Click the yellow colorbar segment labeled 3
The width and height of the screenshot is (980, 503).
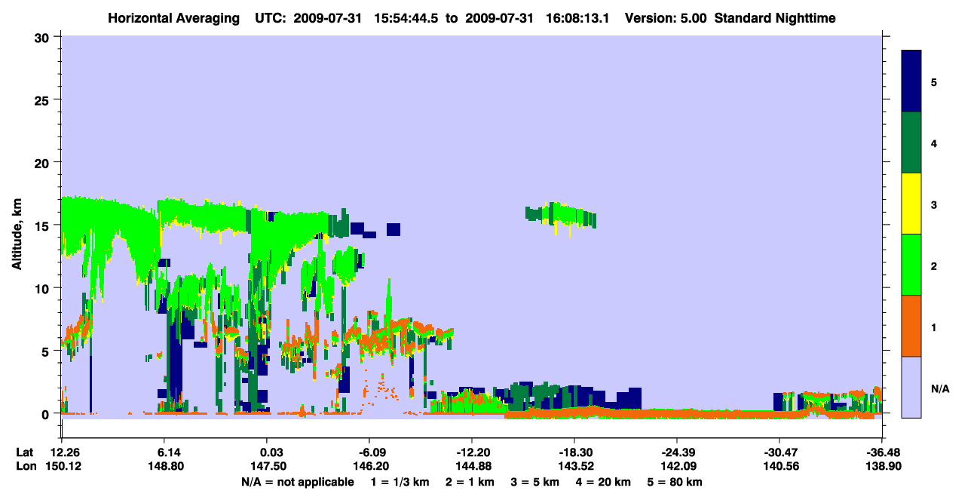[911, 204]
